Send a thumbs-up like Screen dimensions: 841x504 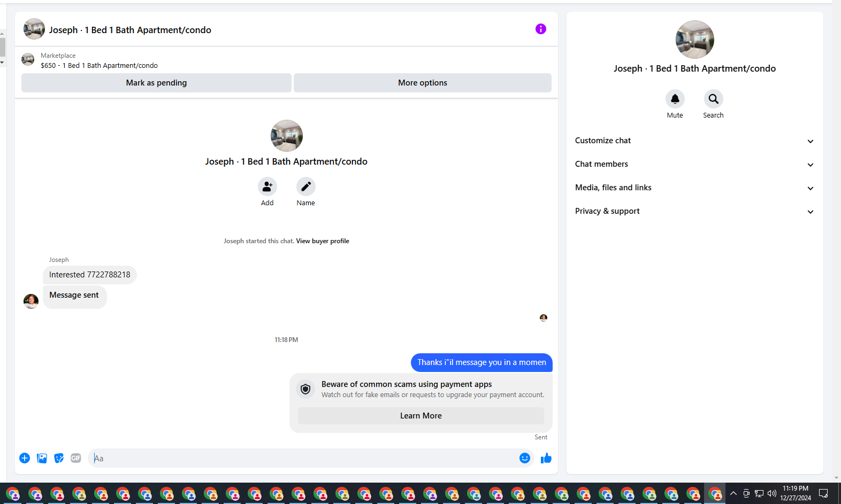546,458
